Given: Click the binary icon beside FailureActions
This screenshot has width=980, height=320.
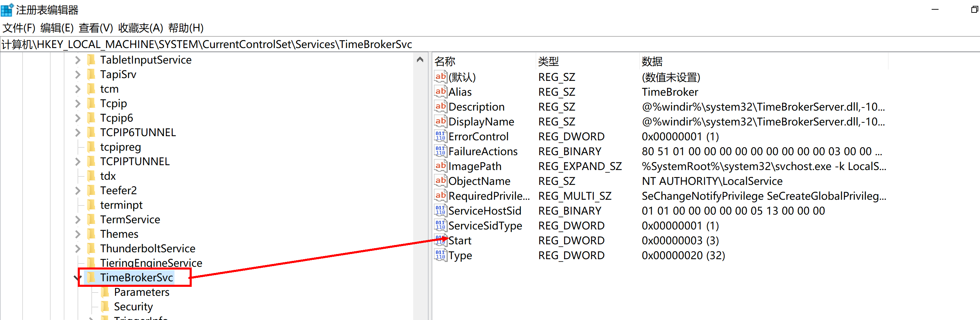Looking at the screenshot, I should coord(440,151).
